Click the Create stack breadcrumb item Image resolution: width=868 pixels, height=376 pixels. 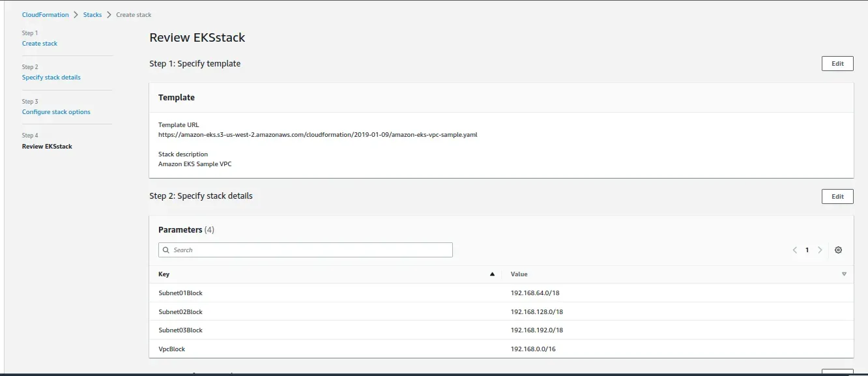click(134, 14)
